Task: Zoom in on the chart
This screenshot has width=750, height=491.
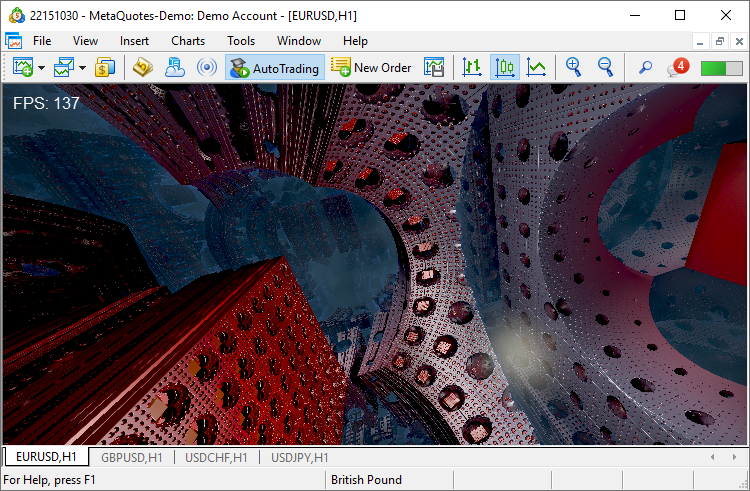Action: (573, 68)
